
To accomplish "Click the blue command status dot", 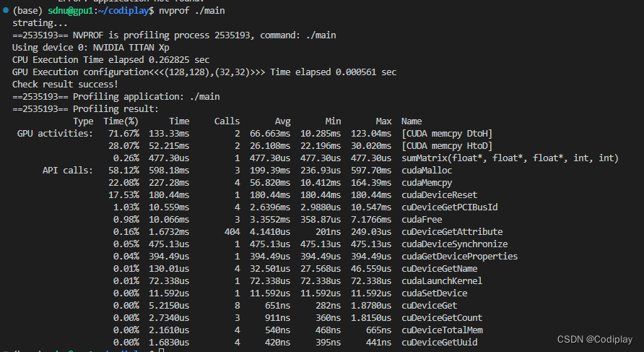I will (6, 10).
